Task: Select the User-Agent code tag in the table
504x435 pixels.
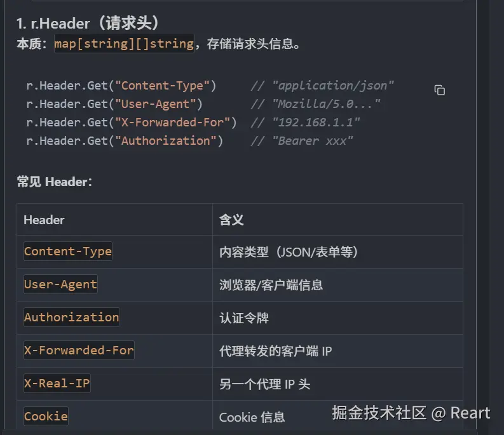Action: 60,284
